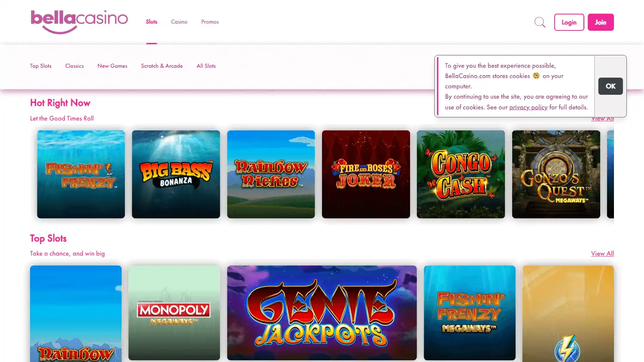
Task: Open the Scratch & Arcade category
Action: point(162,66)
